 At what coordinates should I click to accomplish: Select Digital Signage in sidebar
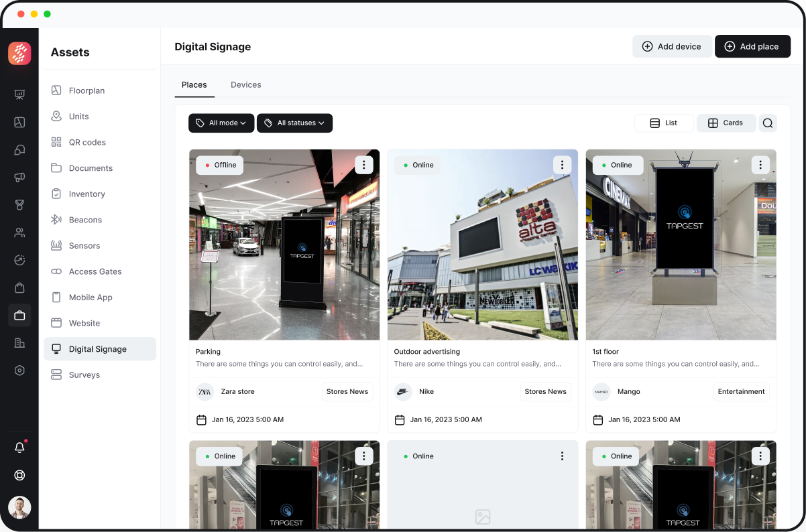(x=100, y=349)
